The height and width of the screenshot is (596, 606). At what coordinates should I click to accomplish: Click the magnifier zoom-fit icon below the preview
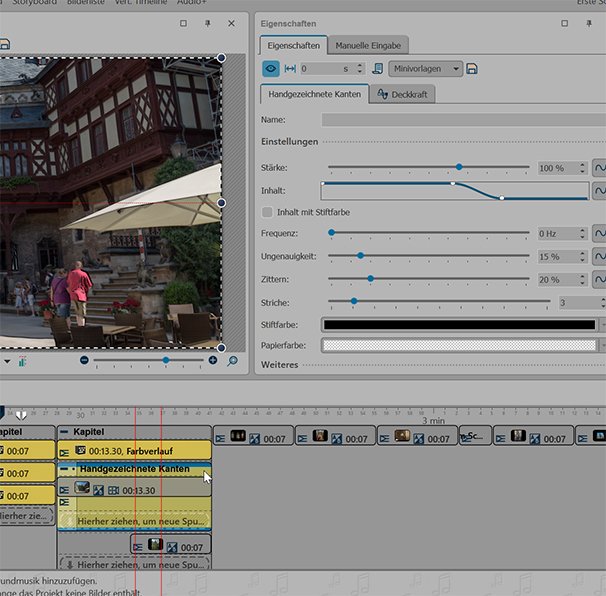coord(232,360)
